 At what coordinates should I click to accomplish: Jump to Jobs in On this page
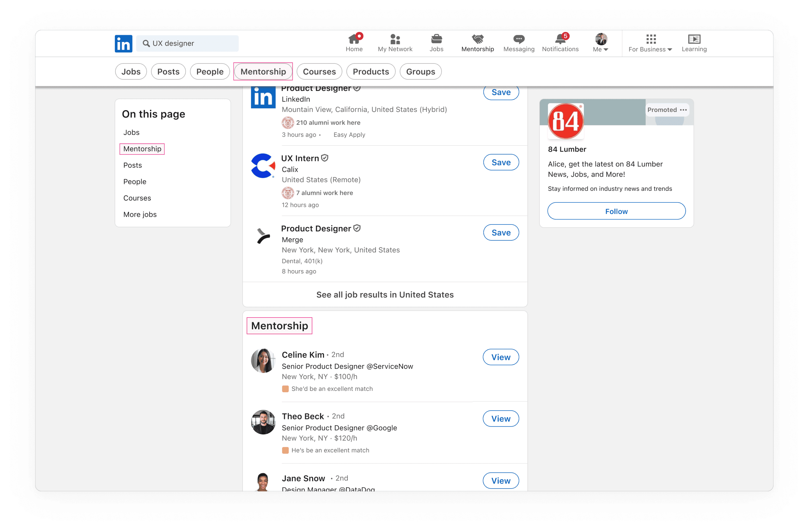pos(131,133)
